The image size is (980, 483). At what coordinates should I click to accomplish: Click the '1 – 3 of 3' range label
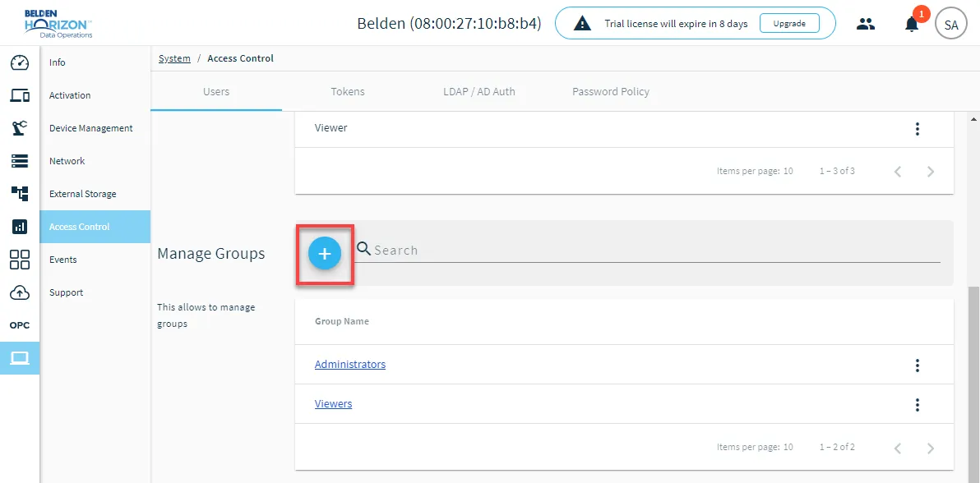coord(837,171)
